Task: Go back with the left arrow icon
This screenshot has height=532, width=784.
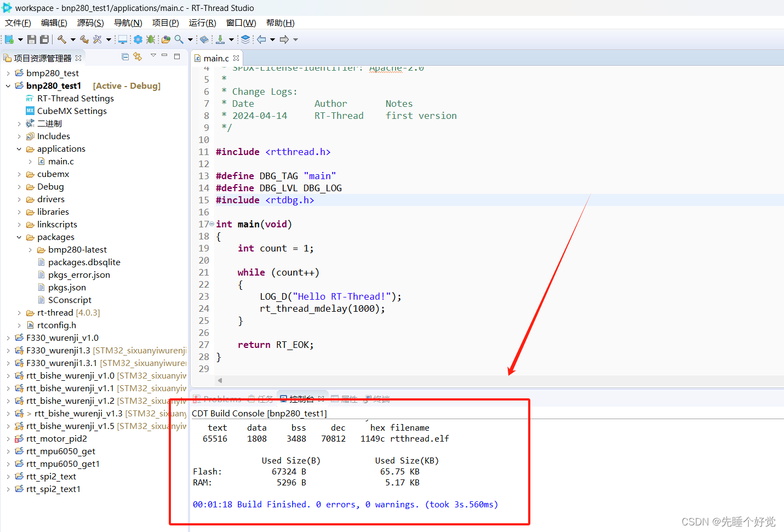Action: point(261,39)
